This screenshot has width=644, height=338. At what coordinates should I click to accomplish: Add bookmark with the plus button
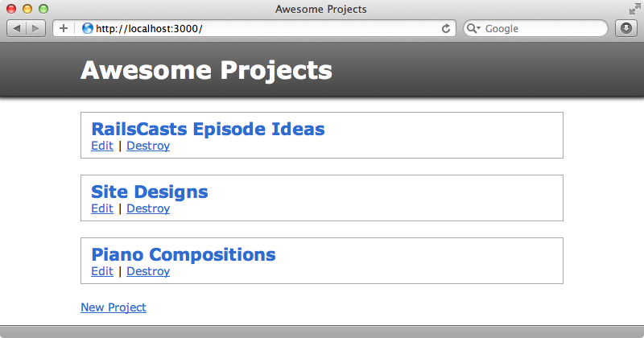(x=64, y=28)
